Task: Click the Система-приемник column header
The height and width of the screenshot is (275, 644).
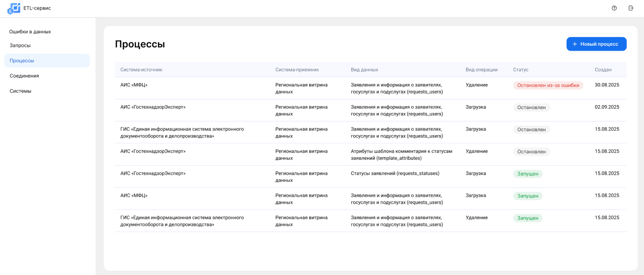Action: tap(297, 69)
